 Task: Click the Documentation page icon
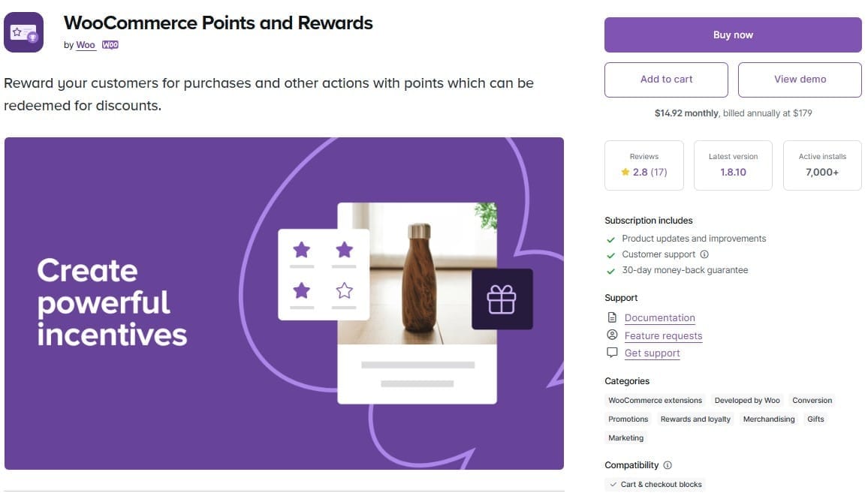click(612, 317)
